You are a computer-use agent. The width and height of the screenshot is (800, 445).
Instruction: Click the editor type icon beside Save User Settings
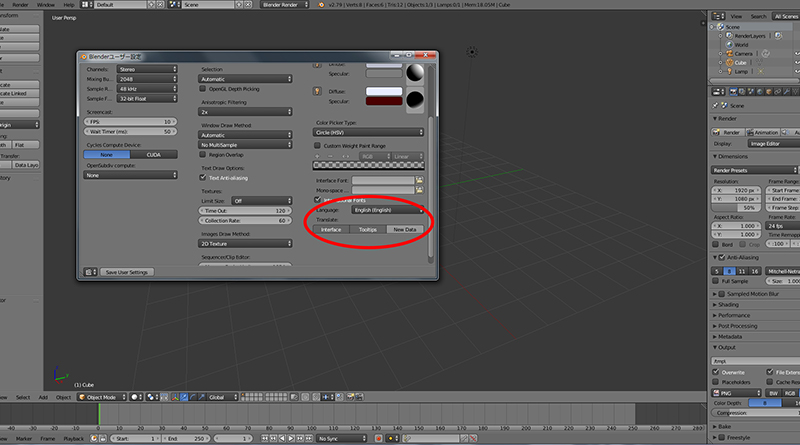[91, 272]
